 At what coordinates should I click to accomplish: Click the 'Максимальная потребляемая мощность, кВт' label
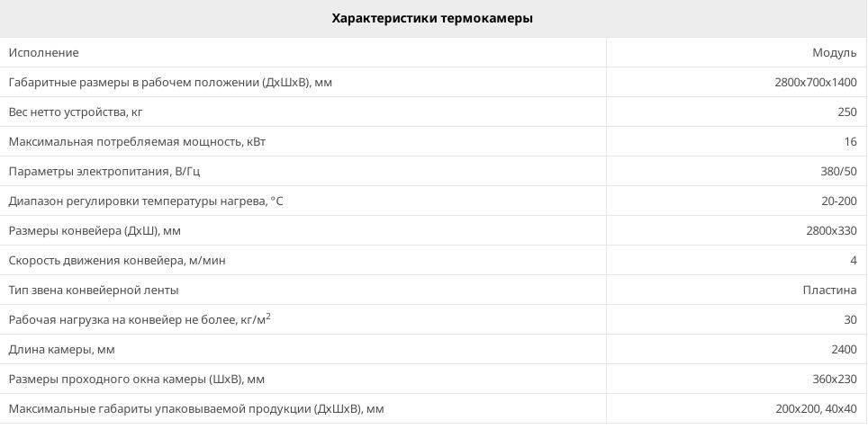(x=137, y=142)
